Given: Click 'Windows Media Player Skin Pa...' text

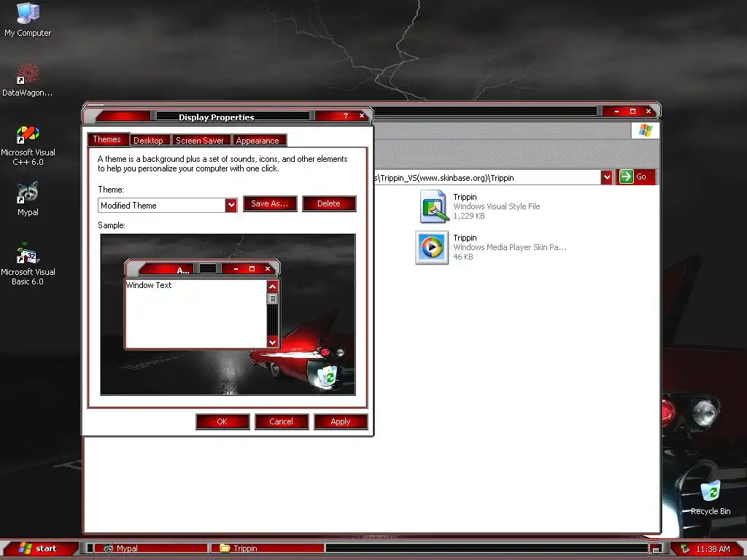Looking at the screenshot, I should (510, 247).
